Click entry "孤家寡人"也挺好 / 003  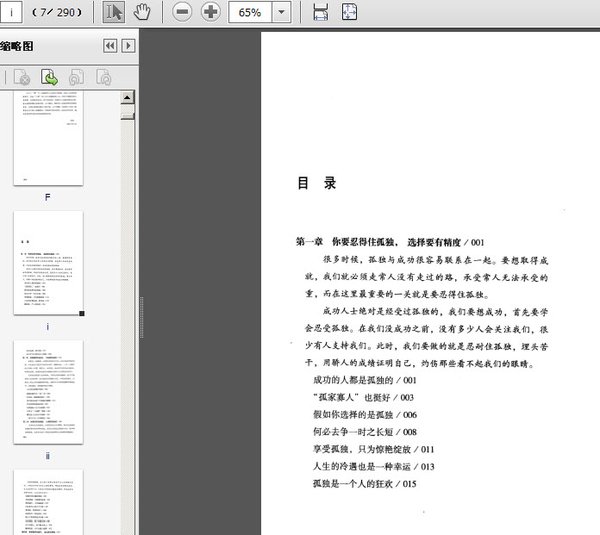coord(364,398)
